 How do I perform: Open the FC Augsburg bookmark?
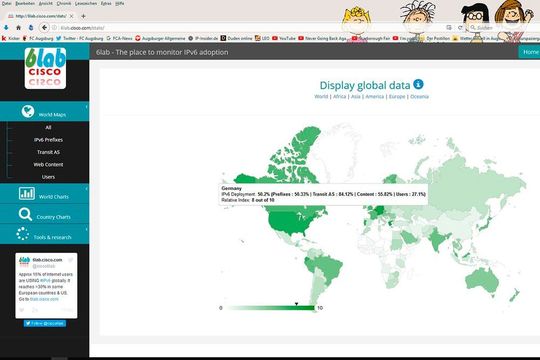click(x=38, y=38)
